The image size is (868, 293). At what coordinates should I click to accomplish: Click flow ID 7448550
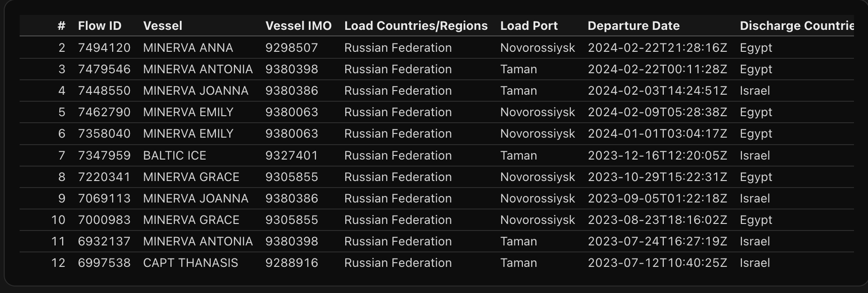tap(104, 91)
